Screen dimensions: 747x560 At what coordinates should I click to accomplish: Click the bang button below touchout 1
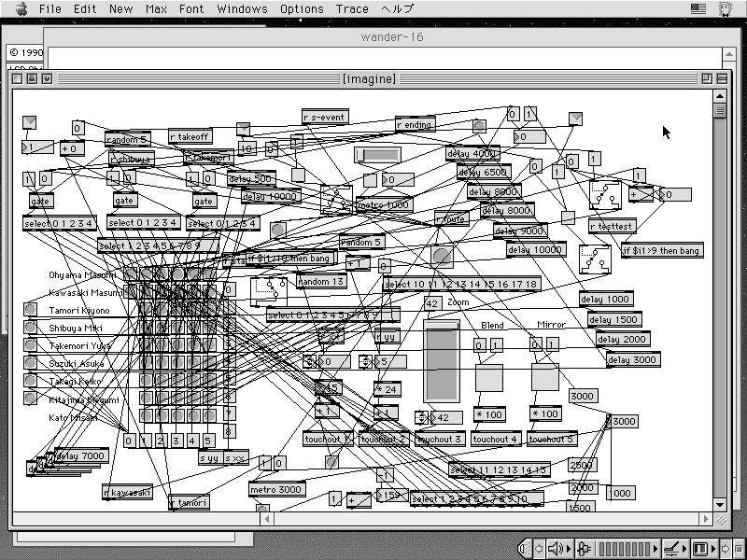tap(332, 461)
